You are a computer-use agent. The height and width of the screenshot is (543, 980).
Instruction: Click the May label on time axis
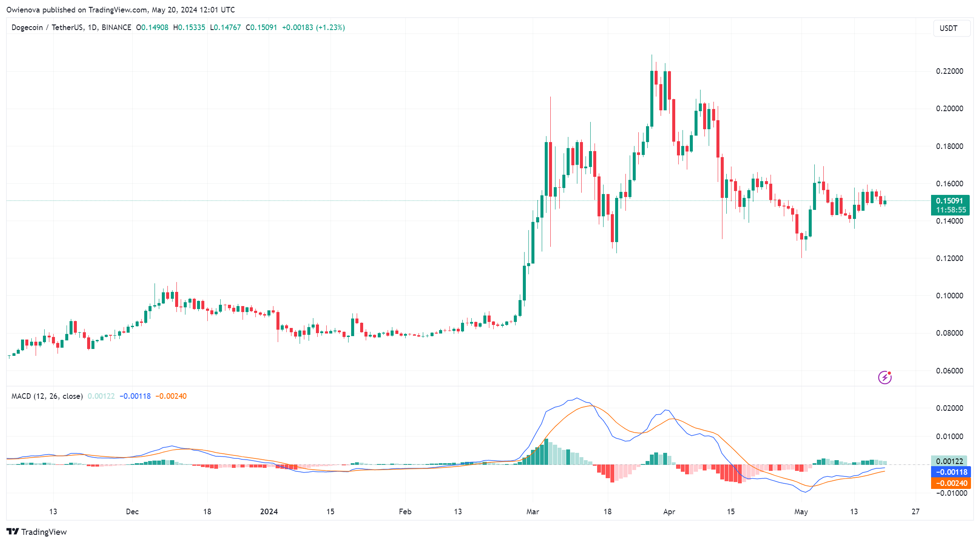point(801,512)
